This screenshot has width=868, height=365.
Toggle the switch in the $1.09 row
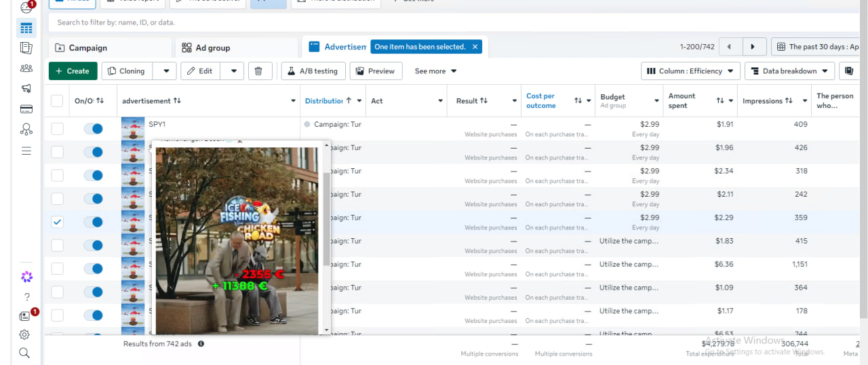pyautogui.click(x=93, y=292)
